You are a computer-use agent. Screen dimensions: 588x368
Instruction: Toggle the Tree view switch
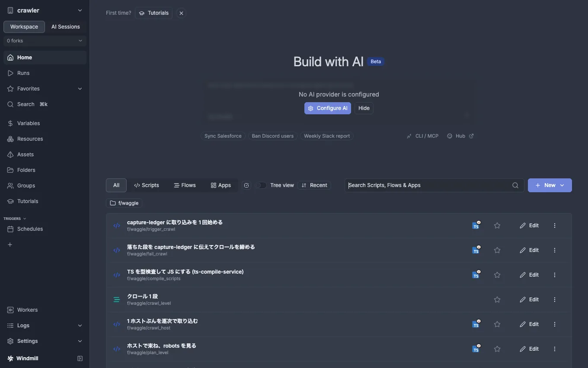[x=261, y=185]
